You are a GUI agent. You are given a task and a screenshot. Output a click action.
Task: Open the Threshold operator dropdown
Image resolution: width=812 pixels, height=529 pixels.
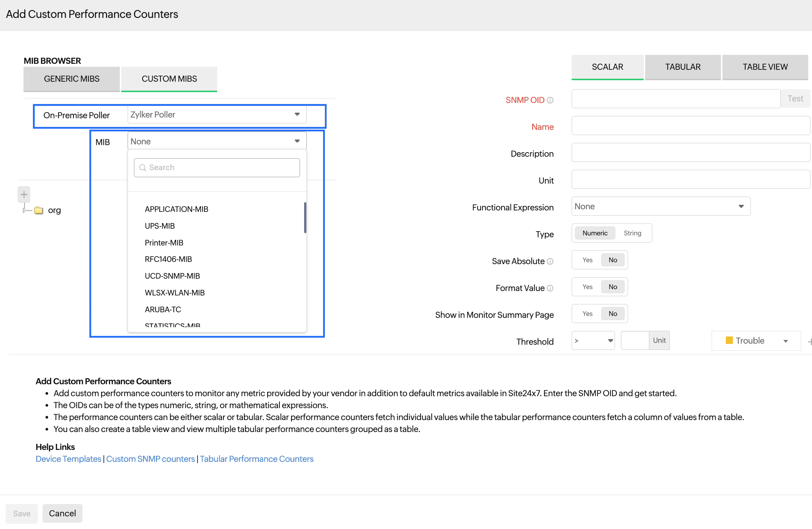pos(593,341)
